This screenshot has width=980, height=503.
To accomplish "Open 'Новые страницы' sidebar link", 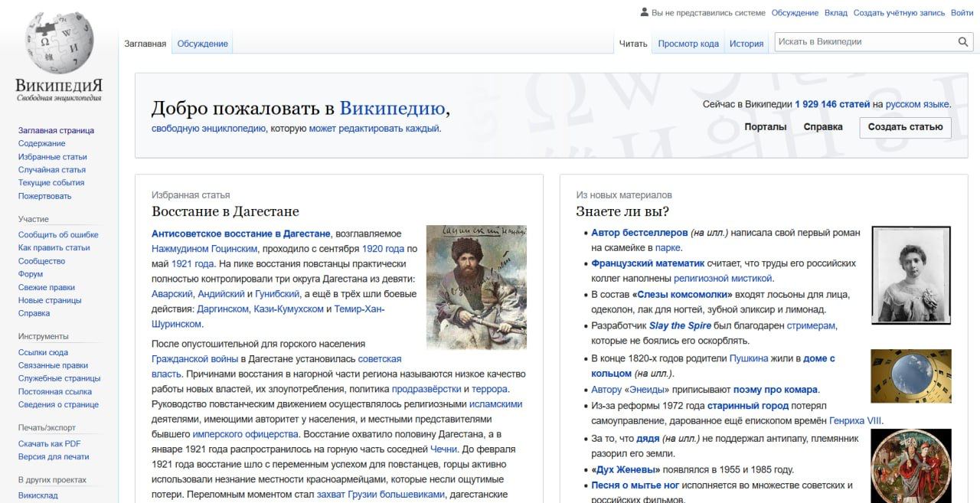I will pos(50,300).
